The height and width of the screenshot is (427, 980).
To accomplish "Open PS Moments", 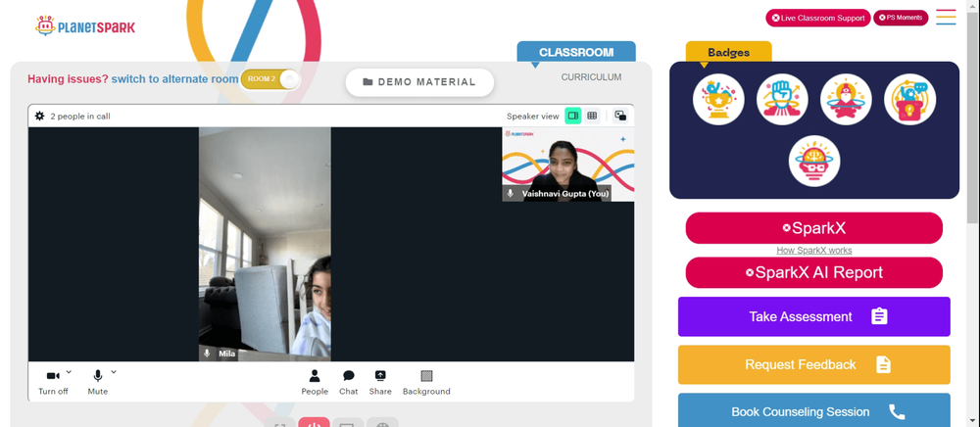I will click(x=901, y=18).
